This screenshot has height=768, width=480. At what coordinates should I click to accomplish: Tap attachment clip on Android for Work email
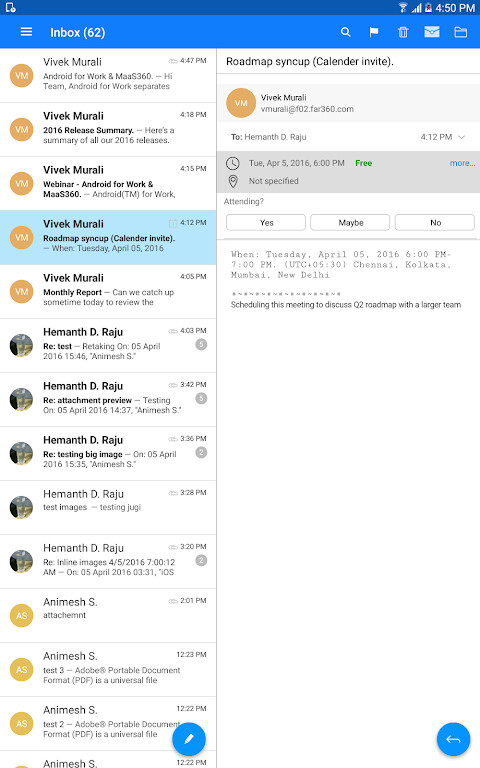[x=173, y=61]
